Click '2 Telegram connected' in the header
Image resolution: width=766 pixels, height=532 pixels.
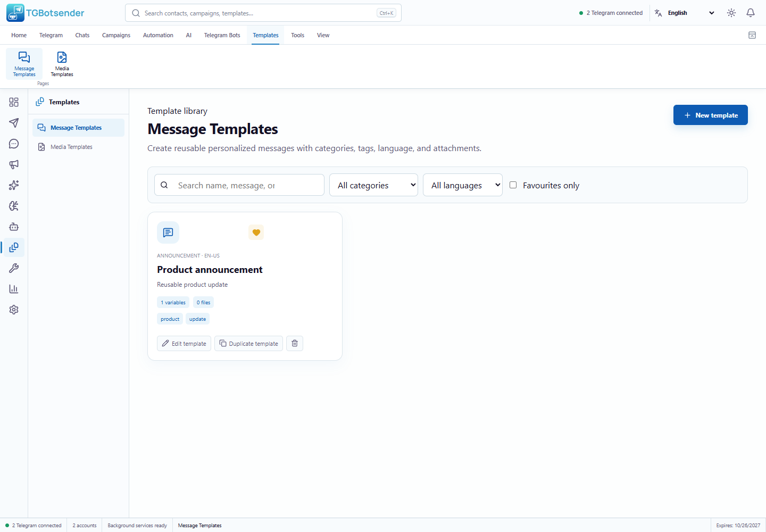pos(611,13)
